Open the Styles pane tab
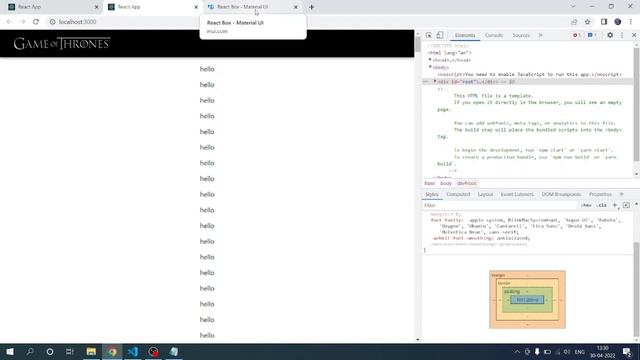Screen dimensions: 640x360 pos(431,194)
